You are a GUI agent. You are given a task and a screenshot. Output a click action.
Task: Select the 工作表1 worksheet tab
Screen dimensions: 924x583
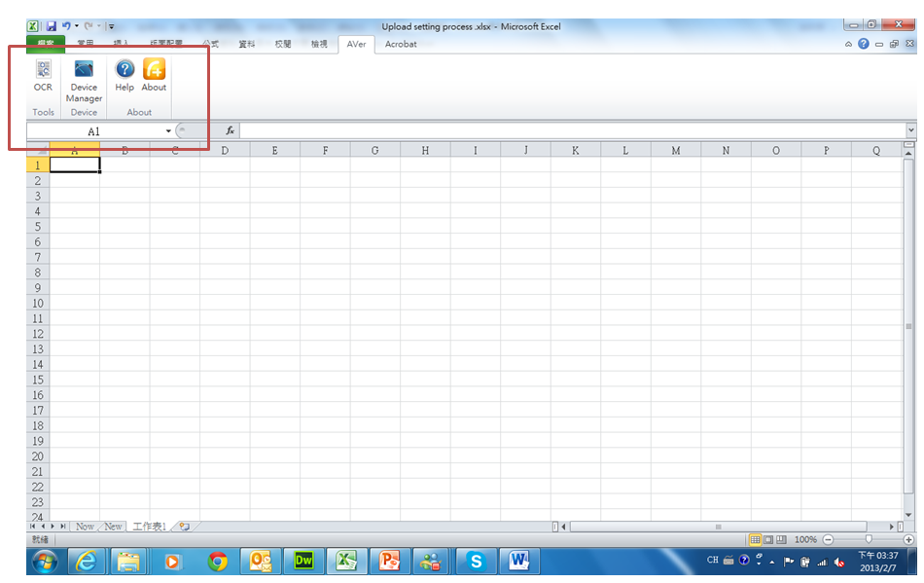(x=149, y=527)
